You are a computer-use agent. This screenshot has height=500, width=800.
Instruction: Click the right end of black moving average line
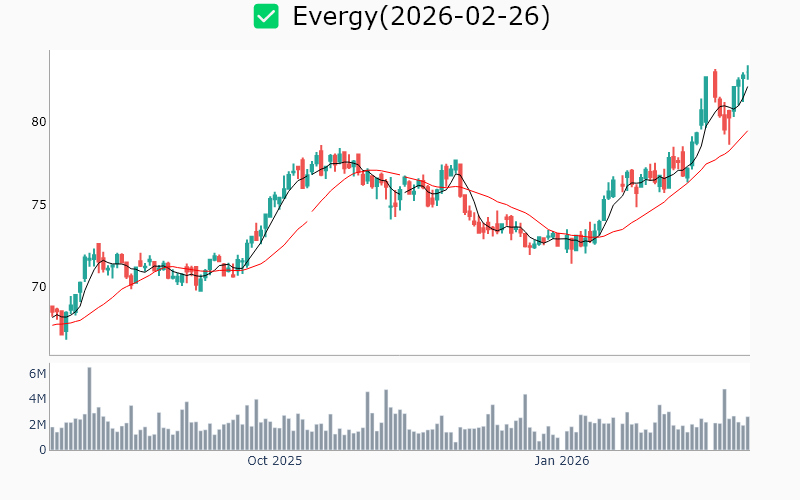tap(747, 87)
